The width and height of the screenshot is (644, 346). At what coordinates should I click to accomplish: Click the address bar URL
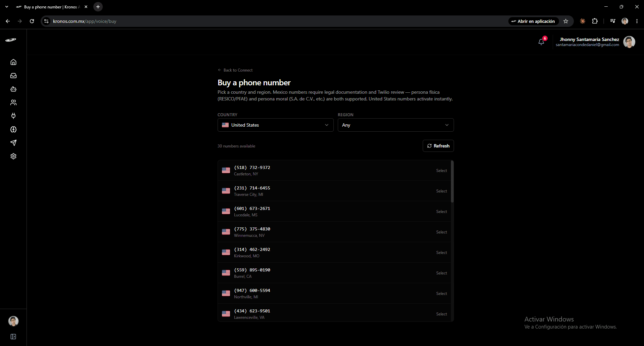click(85, 21)
